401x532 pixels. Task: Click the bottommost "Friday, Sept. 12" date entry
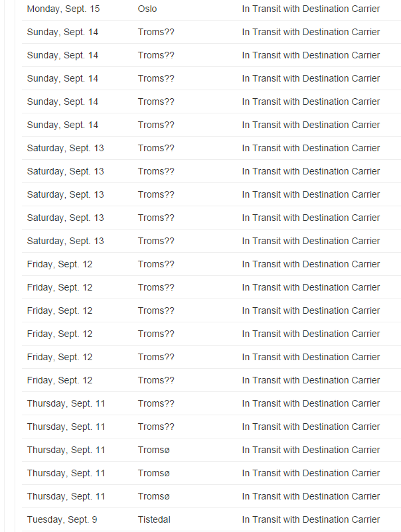pyautogui.click(x=60, y=380)
